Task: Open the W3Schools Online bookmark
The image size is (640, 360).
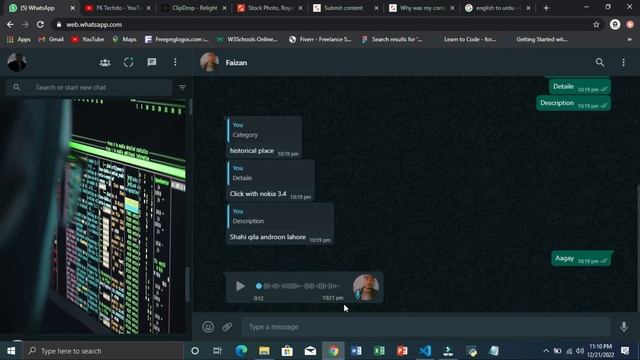Action: (x=247, y=40)
